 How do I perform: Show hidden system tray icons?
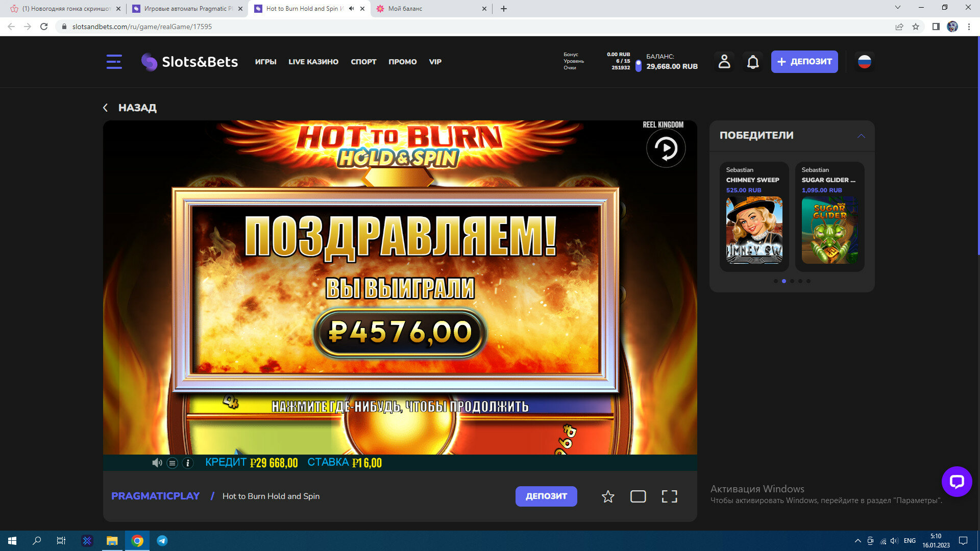(857, 541)
